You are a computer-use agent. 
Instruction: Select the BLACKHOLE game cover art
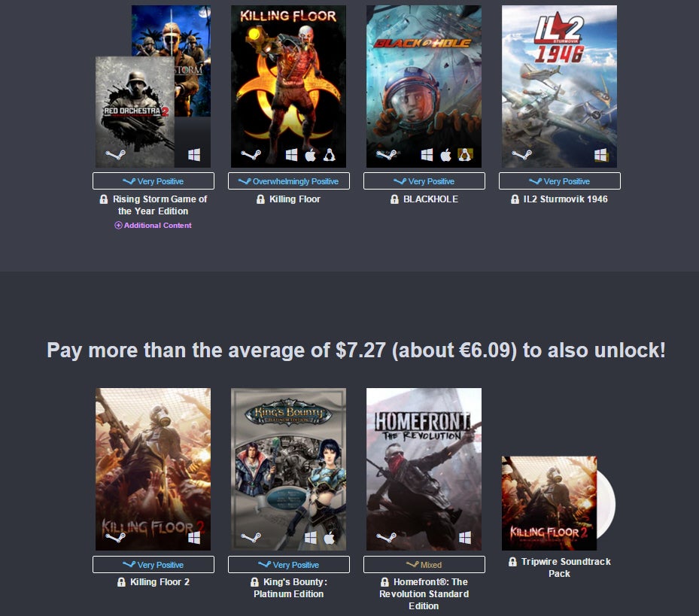tap(424, 86)
